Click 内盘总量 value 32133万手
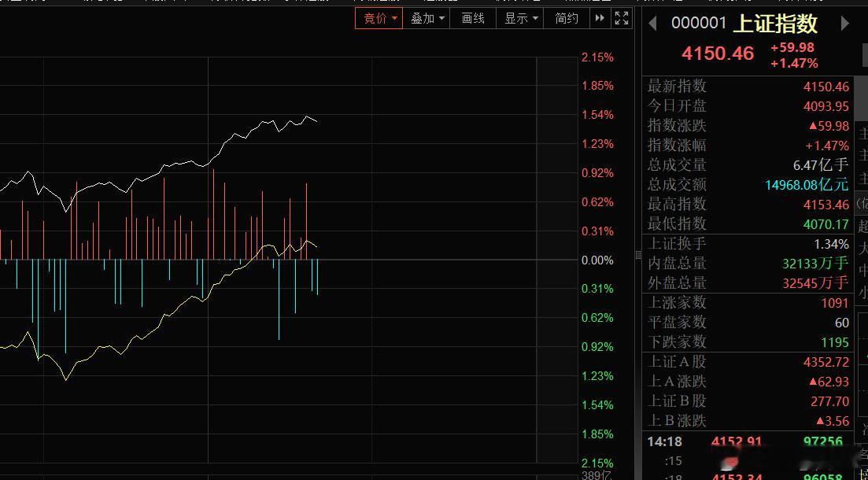Screen dimensions: 868x480 coord(815,264)
